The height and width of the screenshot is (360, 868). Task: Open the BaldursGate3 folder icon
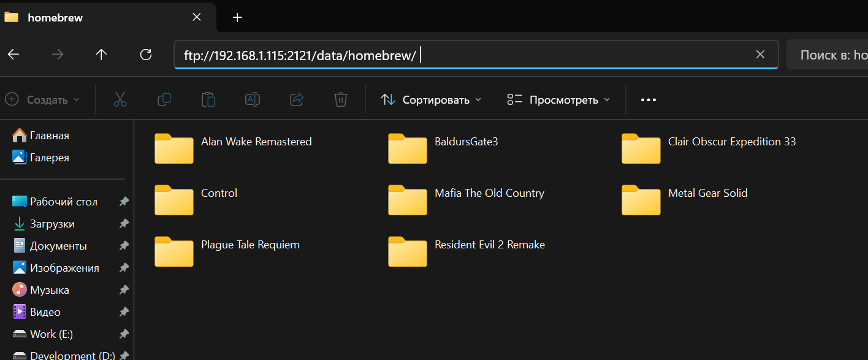(x=408, y=148)
